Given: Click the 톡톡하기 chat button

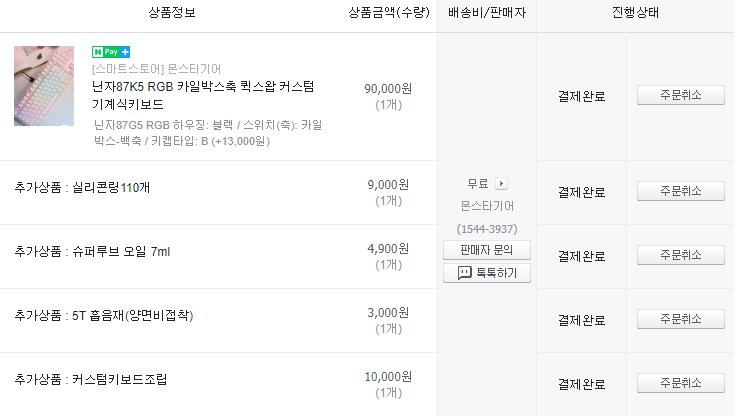Looking at the screenshot, I should pyautogui.click(x=486, y=273).
